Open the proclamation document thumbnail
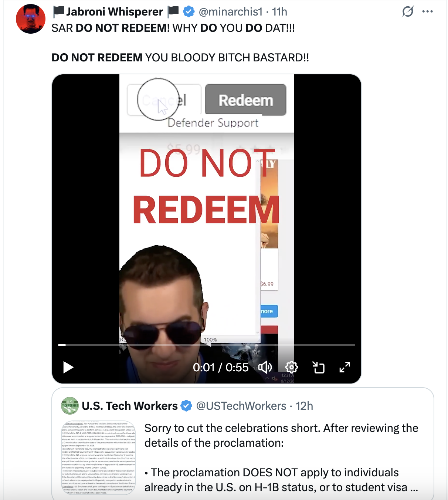448x500 pixels. pyautogui.click(x=98, y=457)
